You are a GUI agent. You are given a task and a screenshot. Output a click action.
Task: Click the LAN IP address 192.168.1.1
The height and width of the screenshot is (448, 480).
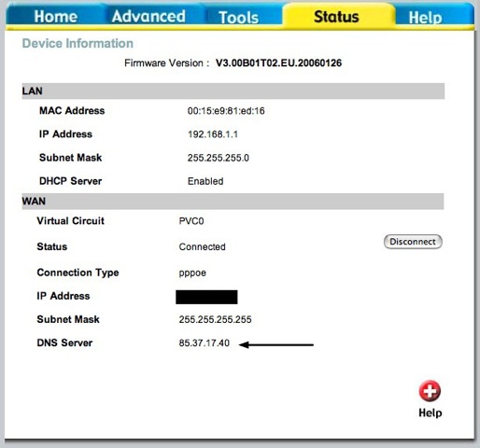point(213,134)
